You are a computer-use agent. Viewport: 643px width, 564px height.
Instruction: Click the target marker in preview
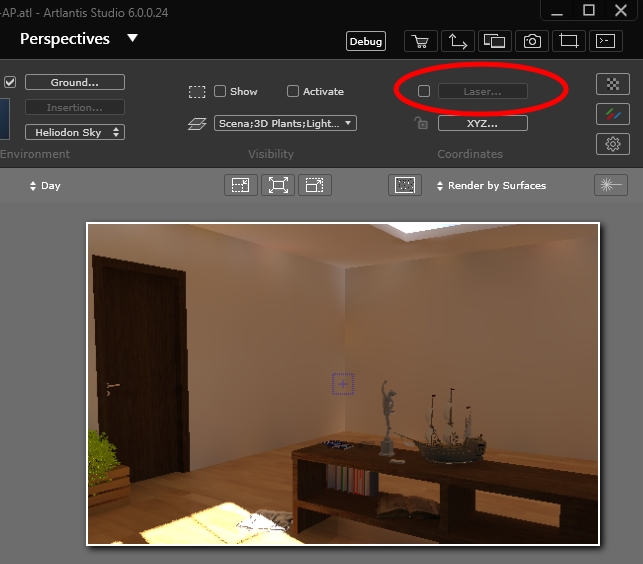pyautogui.click(x=343, y=384)
